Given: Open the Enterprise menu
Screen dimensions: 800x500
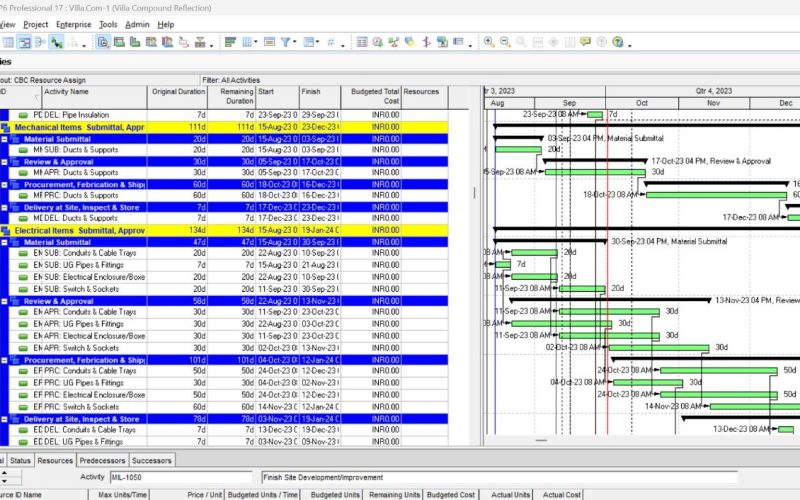Looking at the screenshot, I should tap(73, 24).
